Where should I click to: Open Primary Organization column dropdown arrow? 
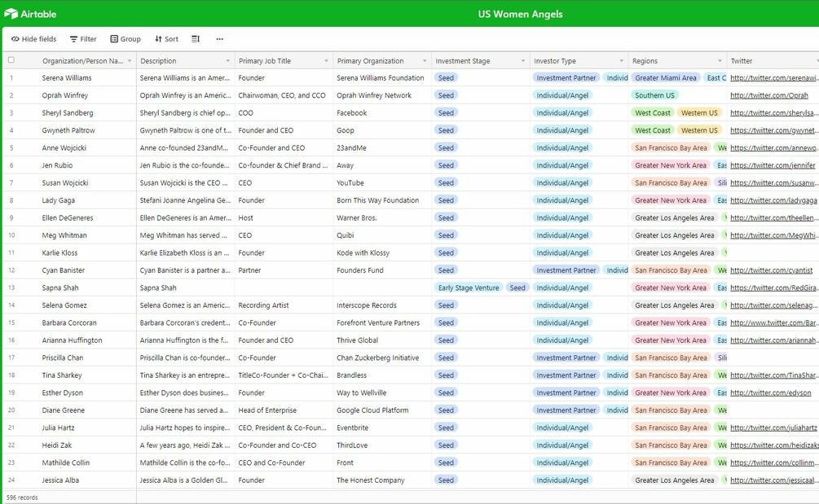(425, 61)
